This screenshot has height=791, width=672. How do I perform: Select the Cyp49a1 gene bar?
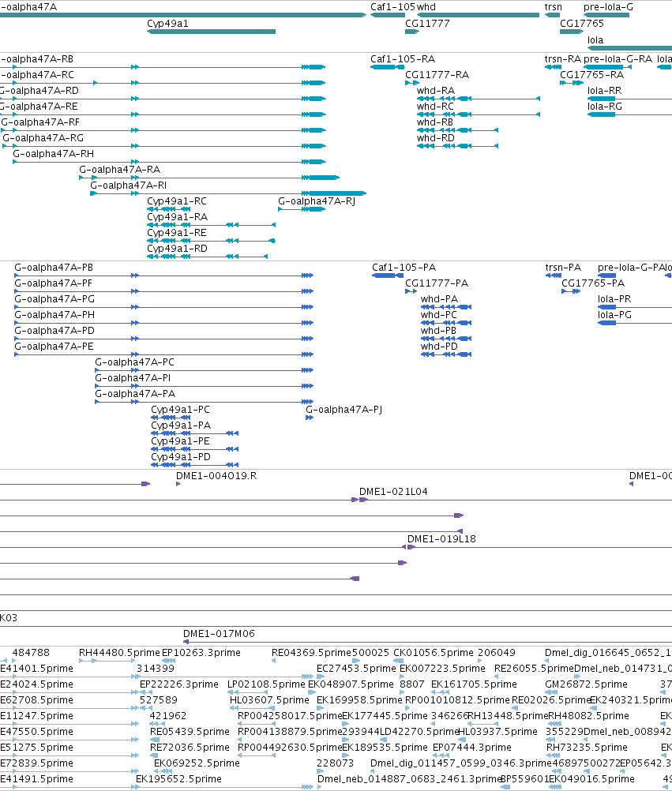coord(211,32)
